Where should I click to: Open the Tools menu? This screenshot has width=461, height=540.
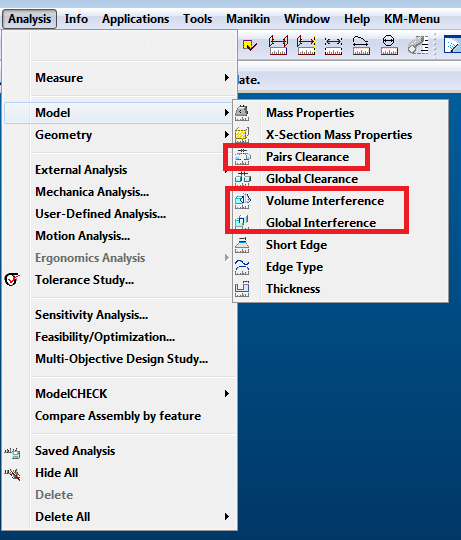pyautogui.click(x=197, y=19)
